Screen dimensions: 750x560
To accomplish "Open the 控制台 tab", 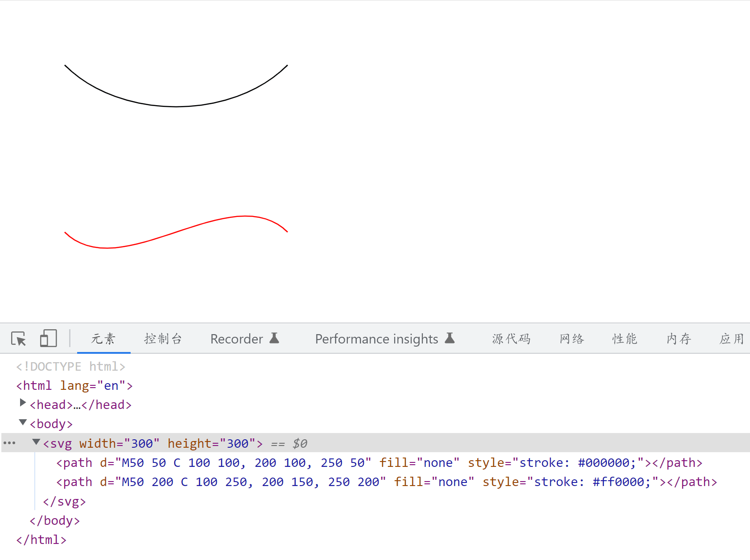I will pyautogui.click(x=163, y=339).
